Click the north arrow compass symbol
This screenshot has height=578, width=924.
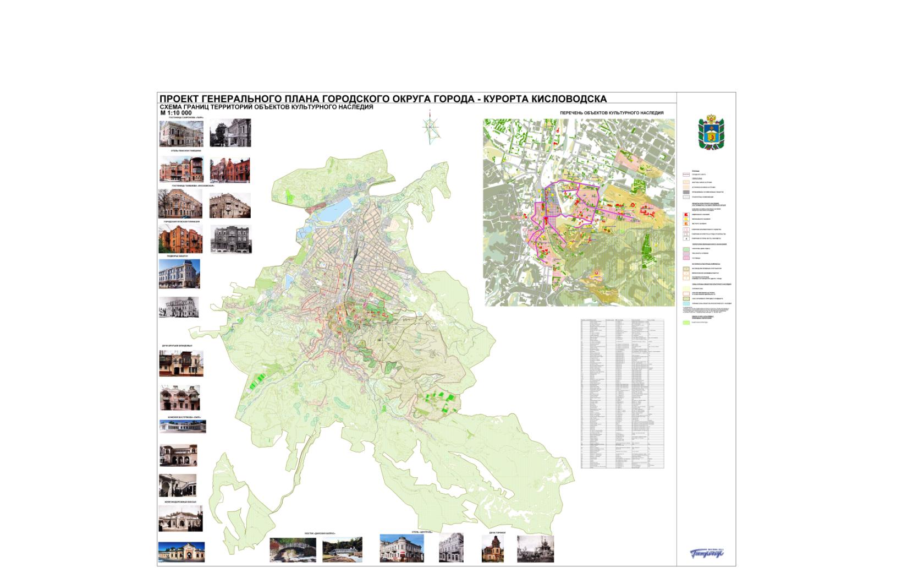point(431,125)
